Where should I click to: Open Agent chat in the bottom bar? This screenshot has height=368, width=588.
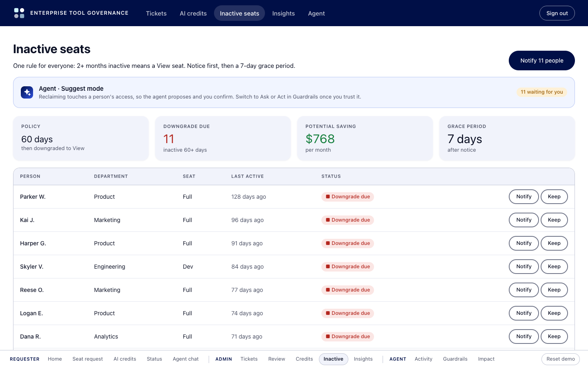[x=186, y=359]
